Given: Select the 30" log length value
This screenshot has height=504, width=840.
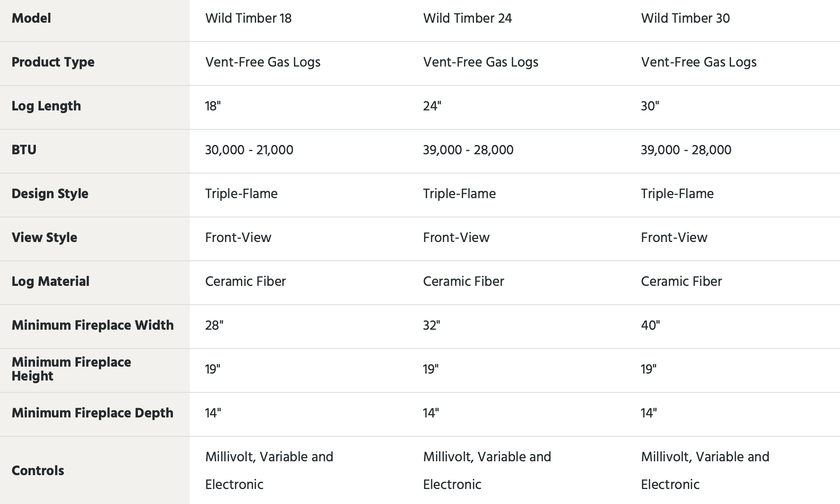Looking at the screenshot, I should click(650, 106).
